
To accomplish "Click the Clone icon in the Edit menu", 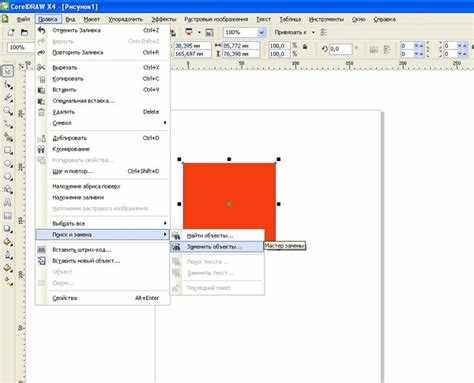I will coord(41,149).
